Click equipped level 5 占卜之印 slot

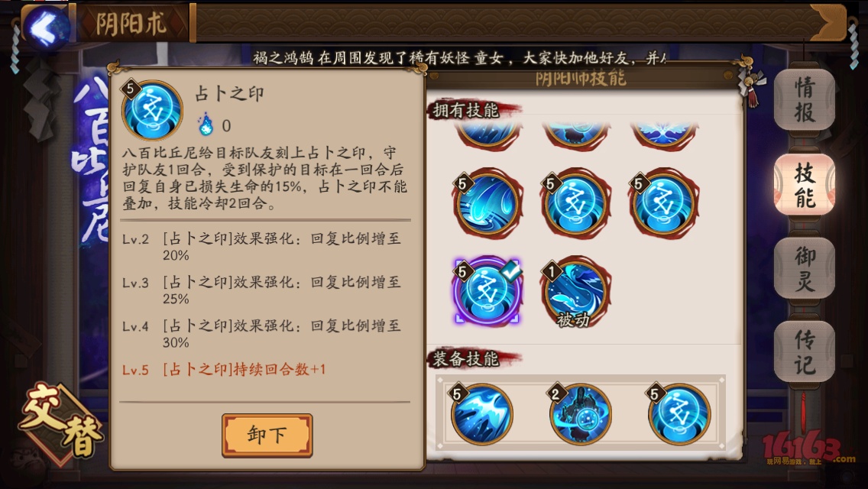(679, 413)
